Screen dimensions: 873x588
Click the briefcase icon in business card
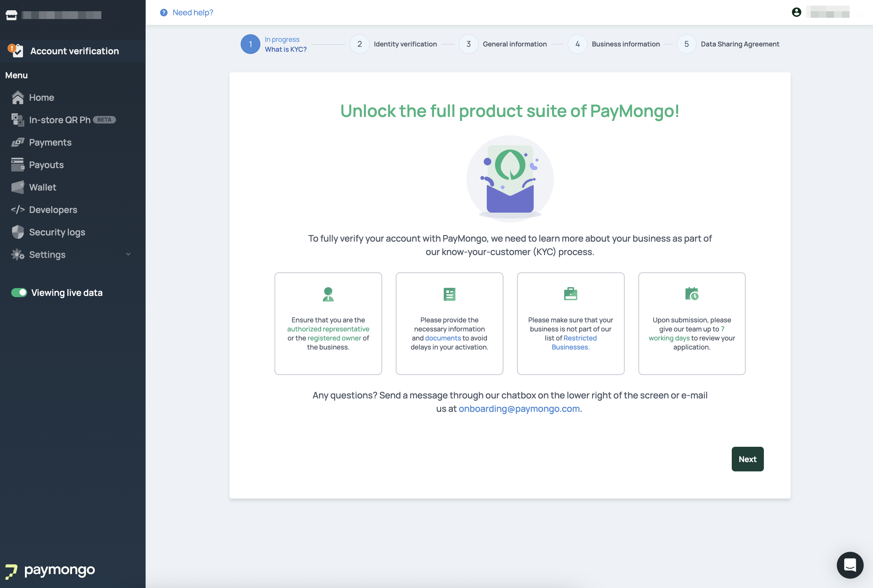(x=570, y=294)
